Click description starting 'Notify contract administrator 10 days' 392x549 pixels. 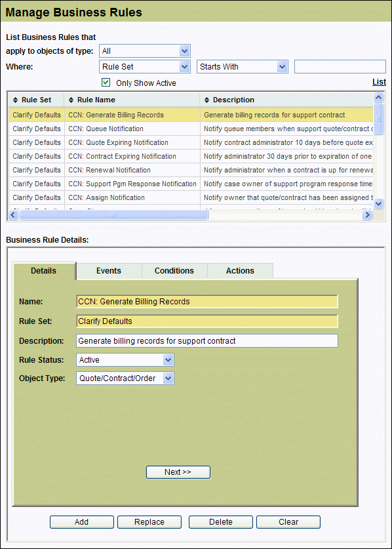(288, 142)
